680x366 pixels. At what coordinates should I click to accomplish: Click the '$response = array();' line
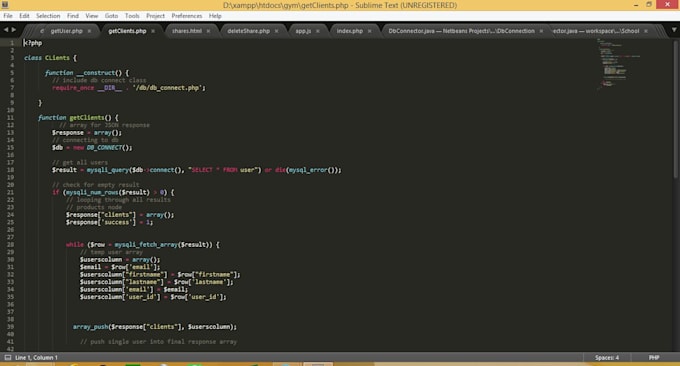tap(87, 133)
